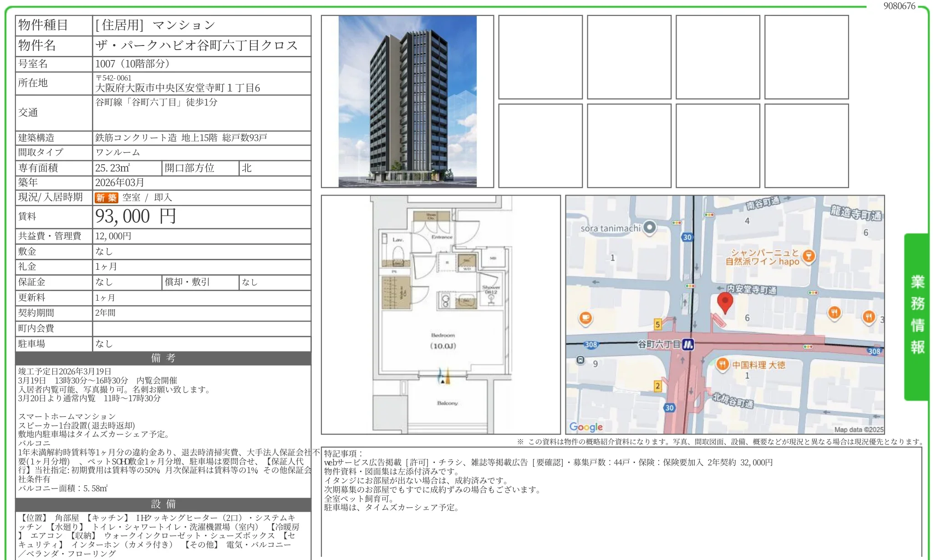Click the Google logo on map
This screenshot has height=560, width=936.
(586, 427)
